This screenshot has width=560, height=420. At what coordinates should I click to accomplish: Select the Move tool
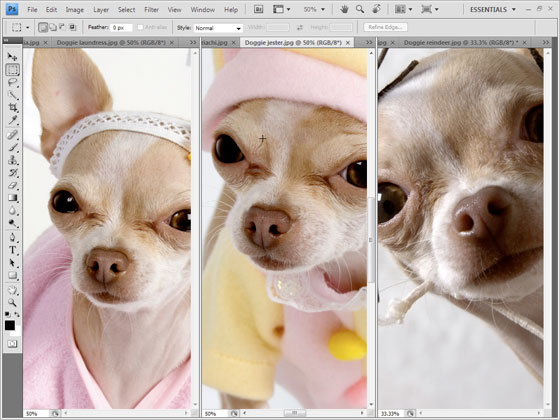coord(12,56)
